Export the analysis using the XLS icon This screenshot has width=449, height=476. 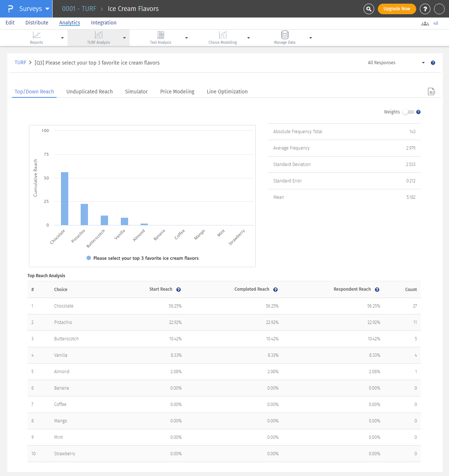(x=431, y=92)
